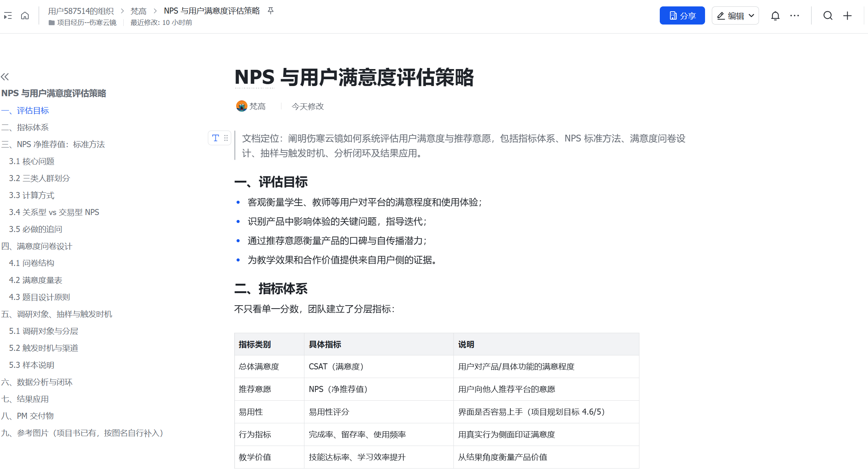Select outline item 4.3 题目设计原则

click(x=40, y=297)
